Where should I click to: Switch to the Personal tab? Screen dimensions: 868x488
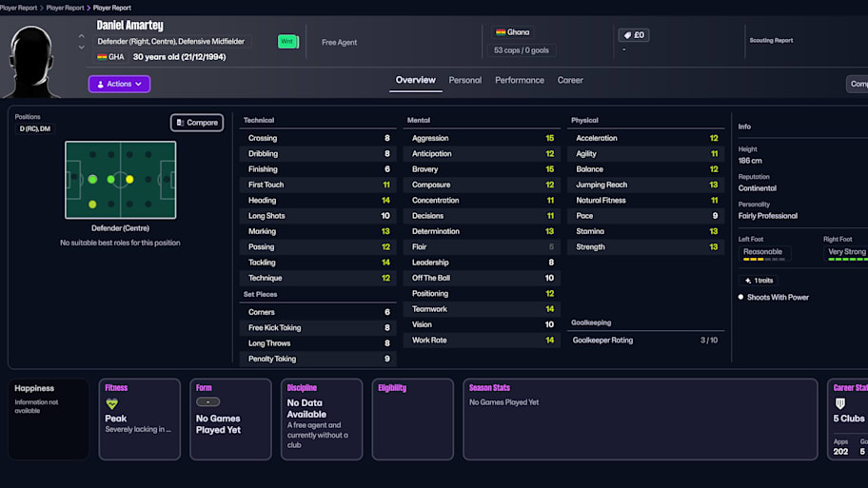(x=465, y=80)
